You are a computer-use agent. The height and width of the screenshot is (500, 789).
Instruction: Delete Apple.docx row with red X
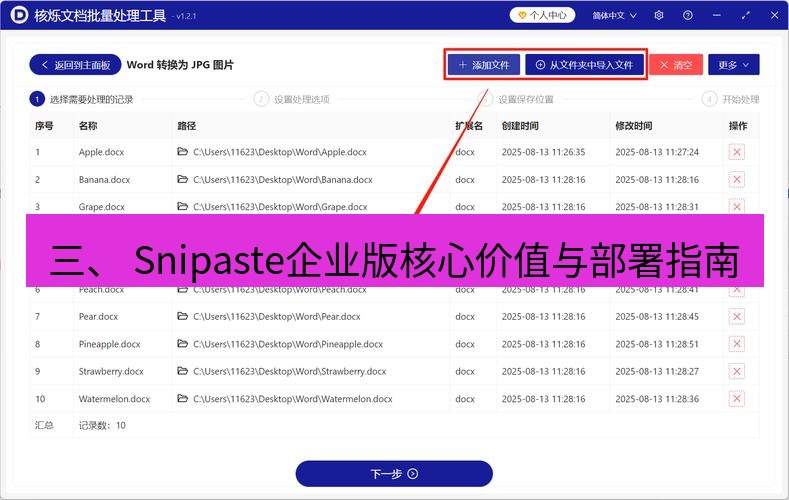pyautogui.click(x=736, y=152)
